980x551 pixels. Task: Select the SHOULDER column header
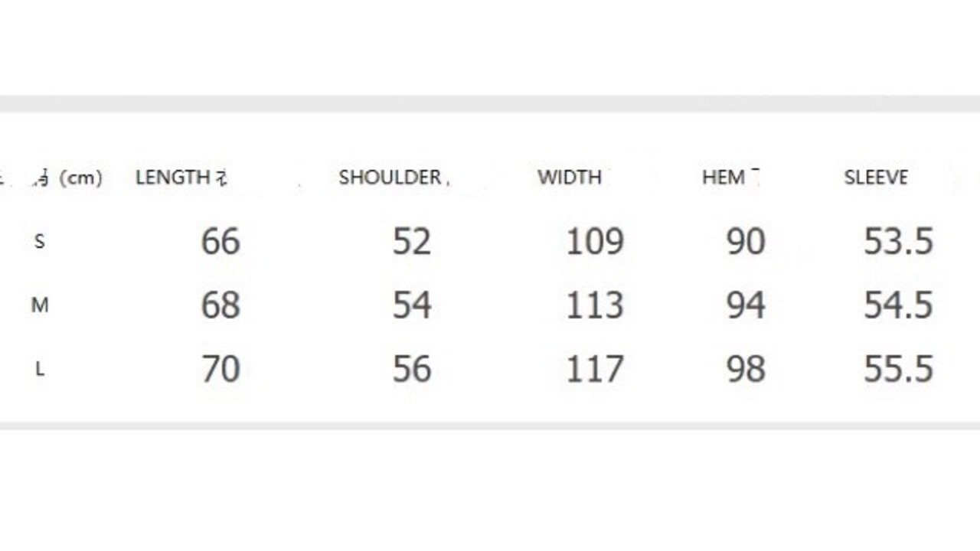tap(390, 178)
